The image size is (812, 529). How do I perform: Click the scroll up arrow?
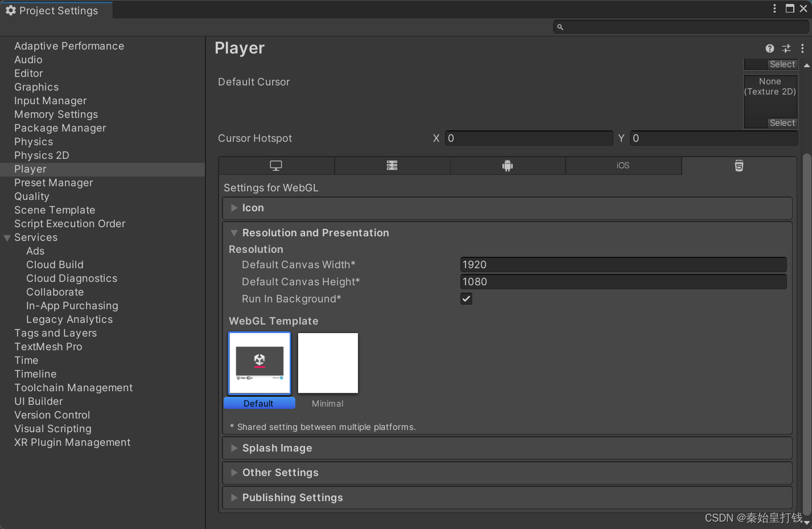(x=806, y=65)
